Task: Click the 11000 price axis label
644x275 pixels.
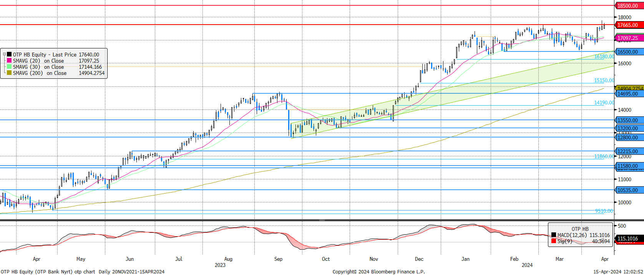Action: (624, 179)
